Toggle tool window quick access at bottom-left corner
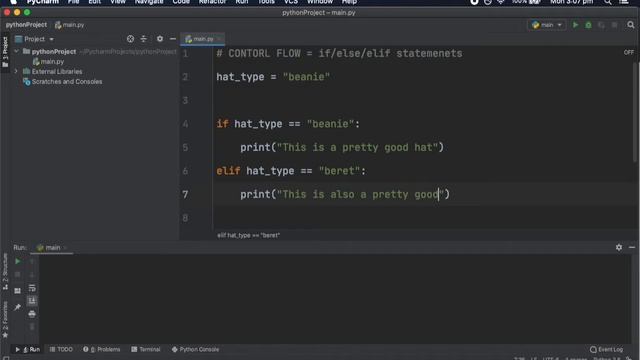 point(6,358)
